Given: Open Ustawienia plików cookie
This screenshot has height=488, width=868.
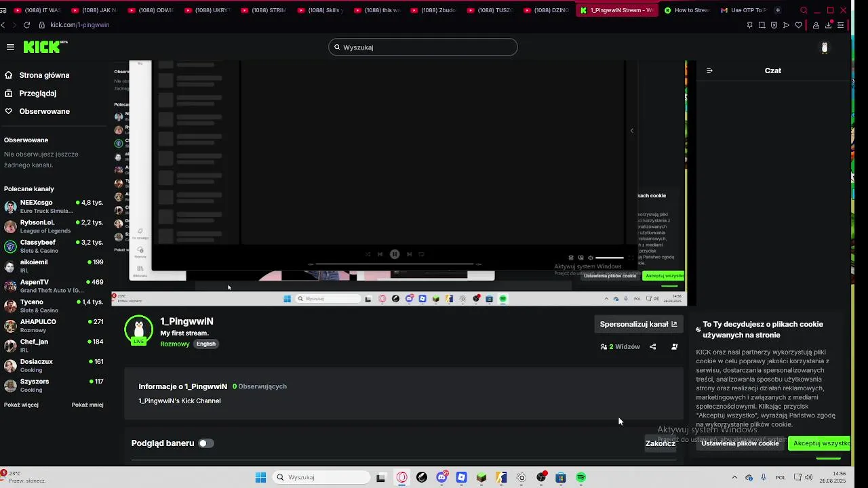Looking at the screenshot, I should [x=740, y=443].
